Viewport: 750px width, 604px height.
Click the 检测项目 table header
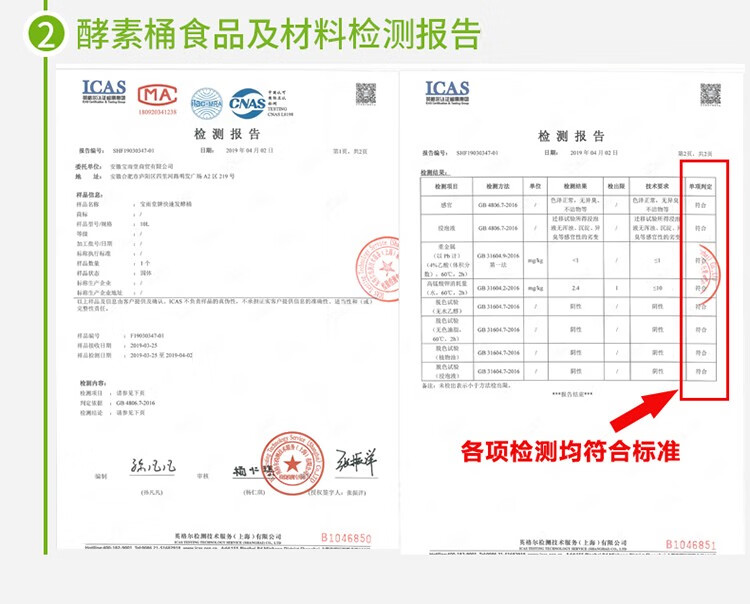point(446,187)
